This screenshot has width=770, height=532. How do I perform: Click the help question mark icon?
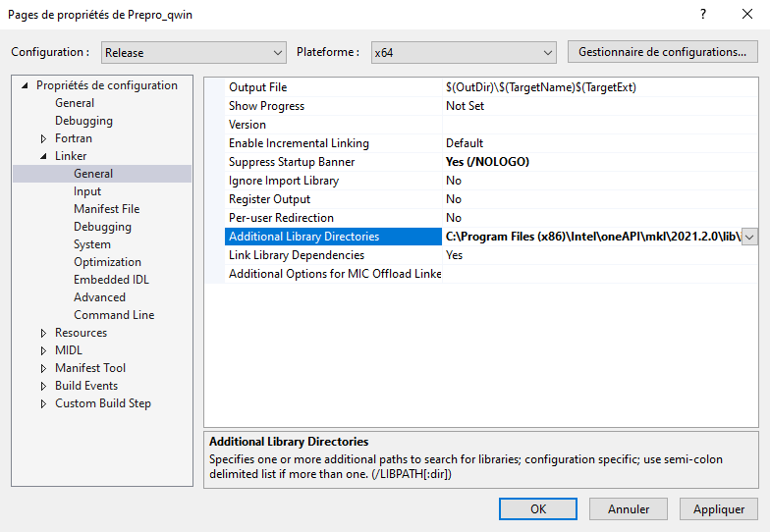[x=703, y=14]
